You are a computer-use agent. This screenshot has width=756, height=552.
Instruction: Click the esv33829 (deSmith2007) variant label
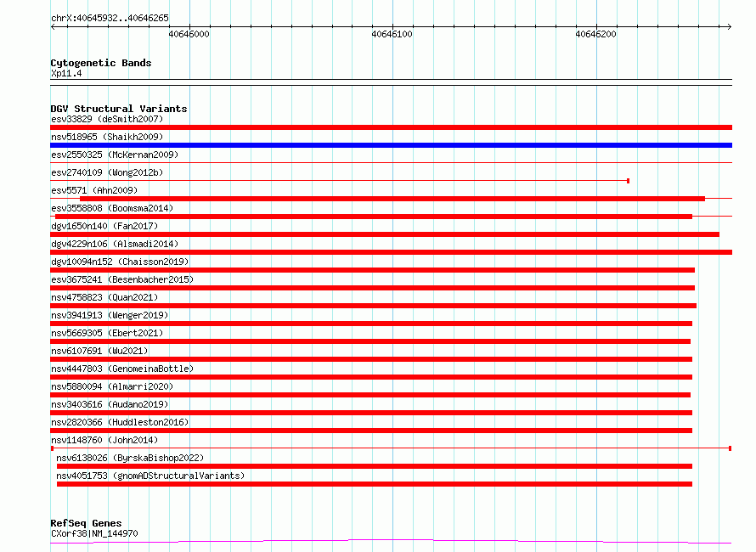[x=107, y=119]
